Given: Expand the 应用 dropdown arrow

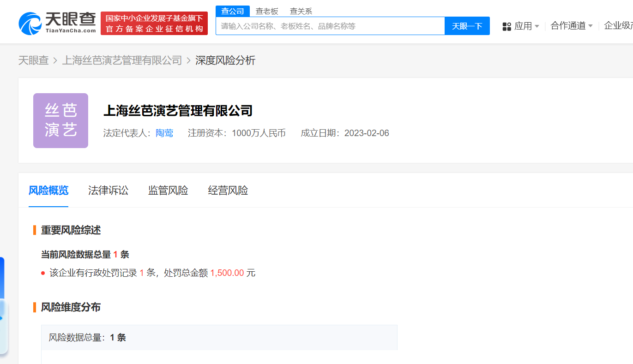Looking at the screenshot, I should coord(537,26).
